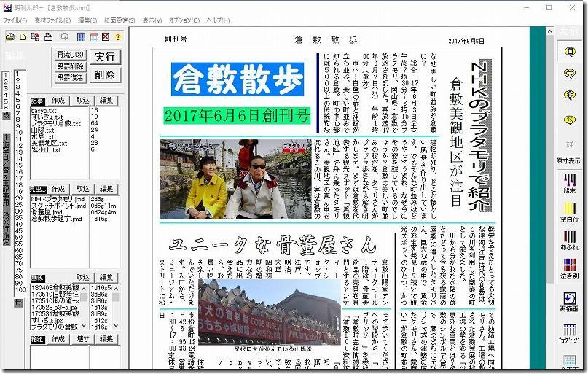Click the Tamori boat photo in newspaper
588x374 pixels.
[235, 179]
